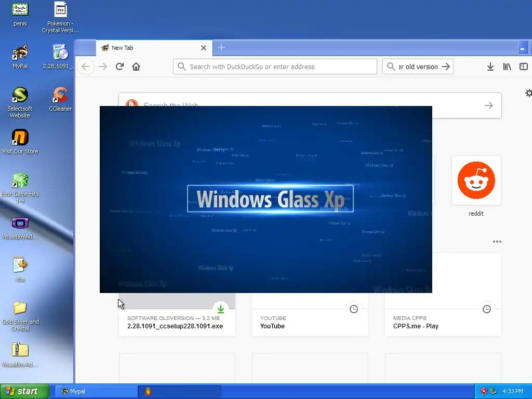
Task: Open the Selectsoft Website shortcut
Action: (x=20, y=102)
